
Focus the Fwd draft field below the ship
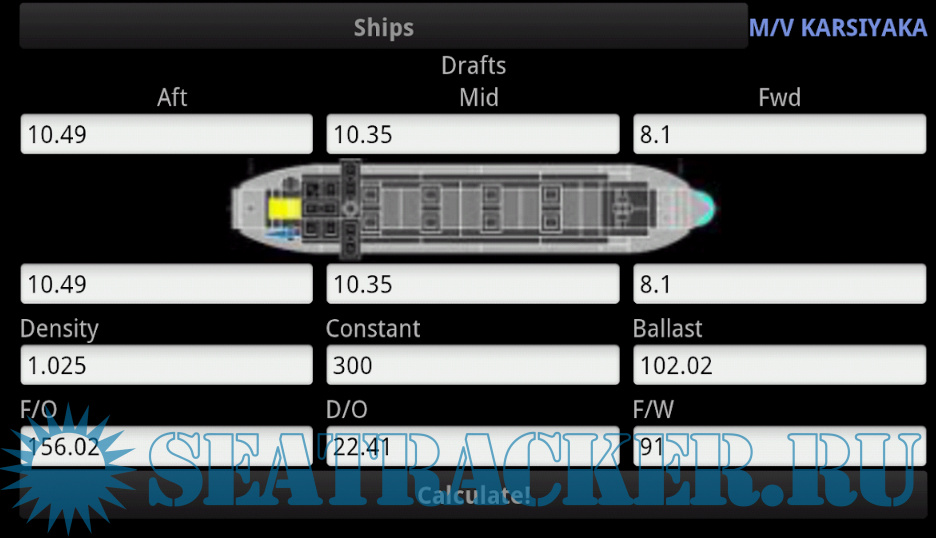[780, 284]
